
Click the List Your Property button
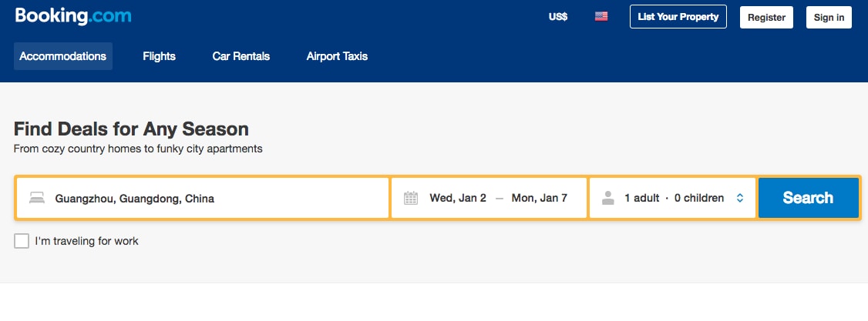click(x=678, y=16)
